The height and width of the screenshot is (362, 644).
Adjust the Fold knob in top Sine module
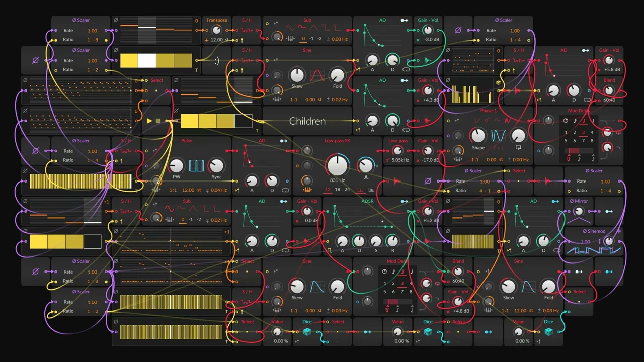point(337,75)
